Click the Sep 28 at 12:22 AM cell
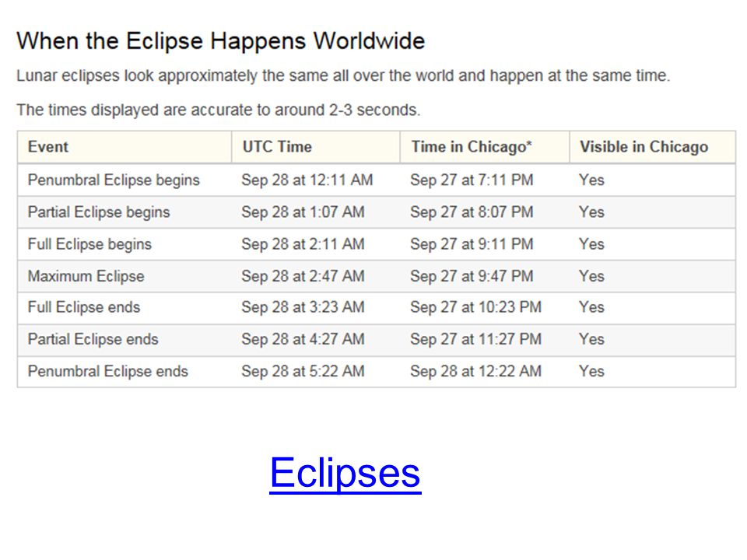 click(475, 371)
